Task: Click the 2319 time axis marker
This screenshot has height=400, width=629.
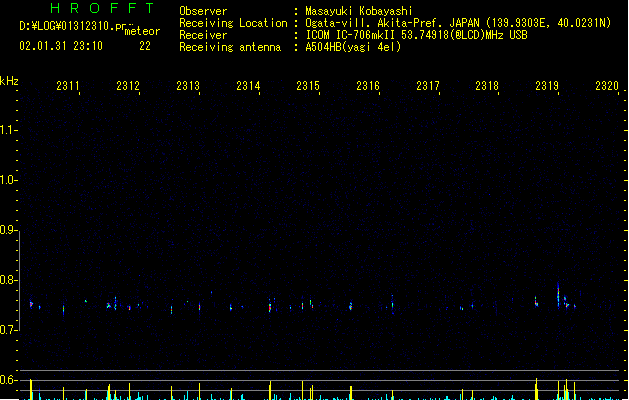Action: (547, 86)
